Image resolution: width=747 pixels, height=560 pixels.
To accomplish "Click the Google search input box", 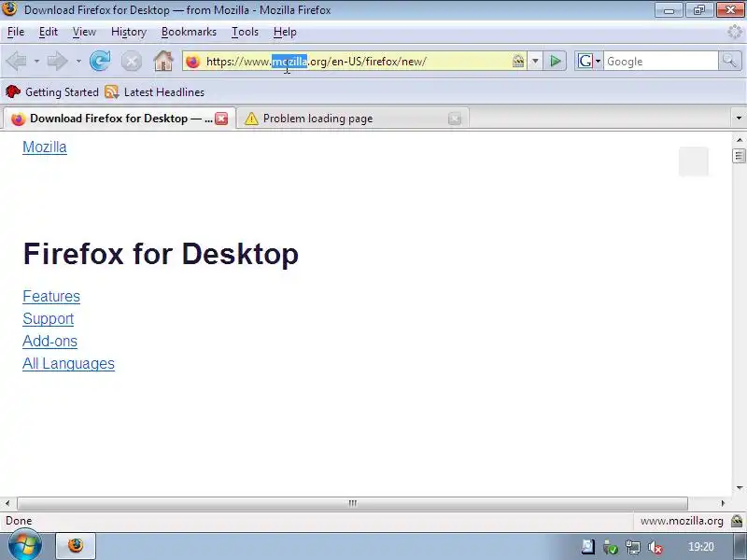I will (661, 62).
